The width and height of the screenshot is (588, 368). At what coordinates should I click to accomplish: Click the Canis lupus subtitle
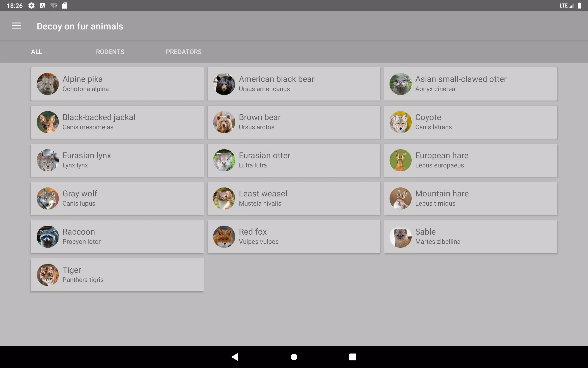[x=79, y=204]
